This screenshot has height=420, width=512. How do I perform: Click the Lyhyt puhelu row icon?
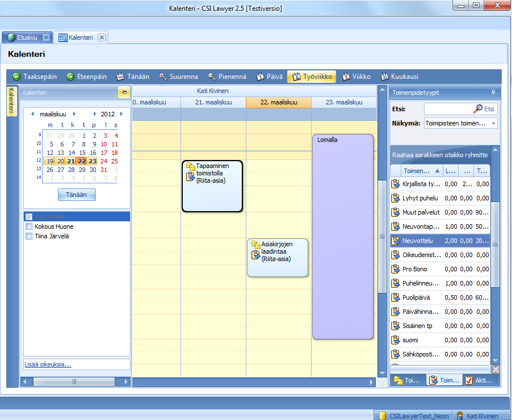click(396, 198)
